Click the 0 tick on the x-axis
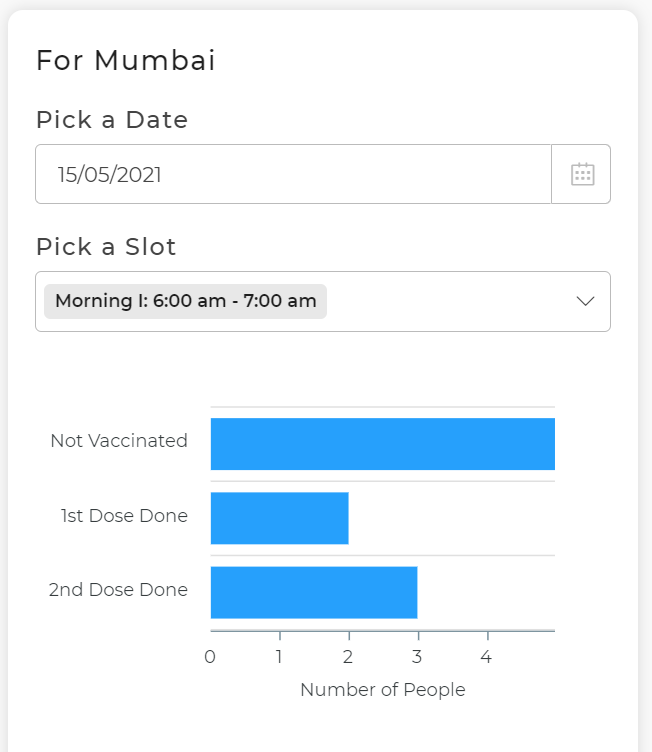Viewport: 652px width, 752px height. (x=210, y=657)
